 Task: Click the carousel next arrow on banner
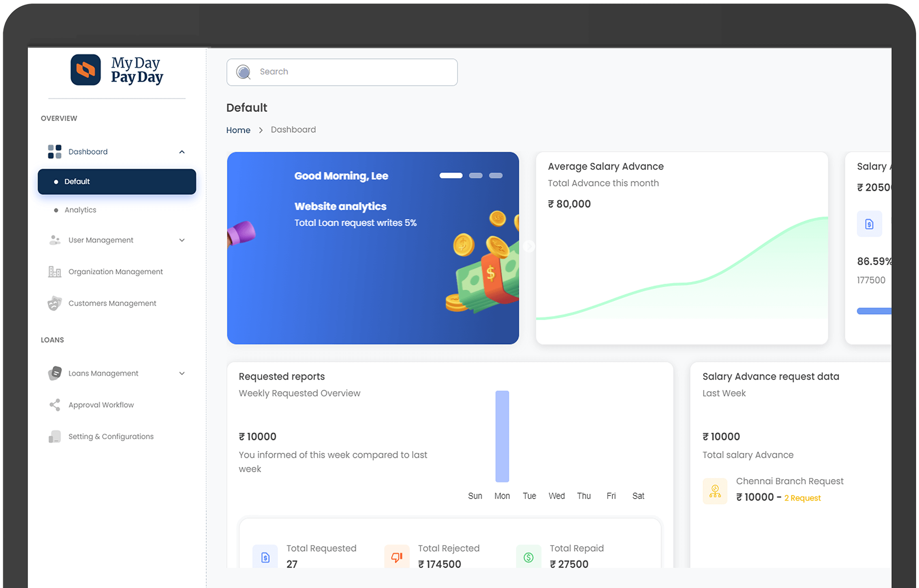pyautogui.click(x=529, y=246)
